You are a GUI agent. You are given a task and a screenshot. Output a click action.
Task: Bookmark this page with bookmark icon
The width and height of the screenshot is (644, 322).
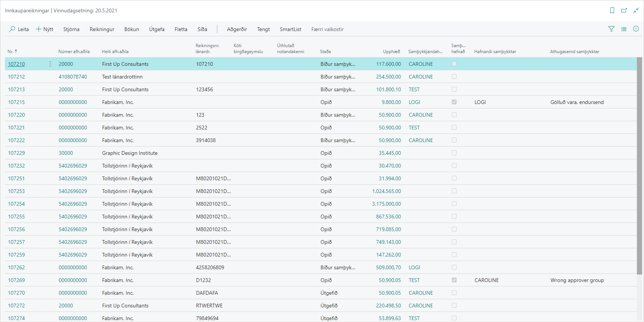pyautogui.click(x=612, y=10)
